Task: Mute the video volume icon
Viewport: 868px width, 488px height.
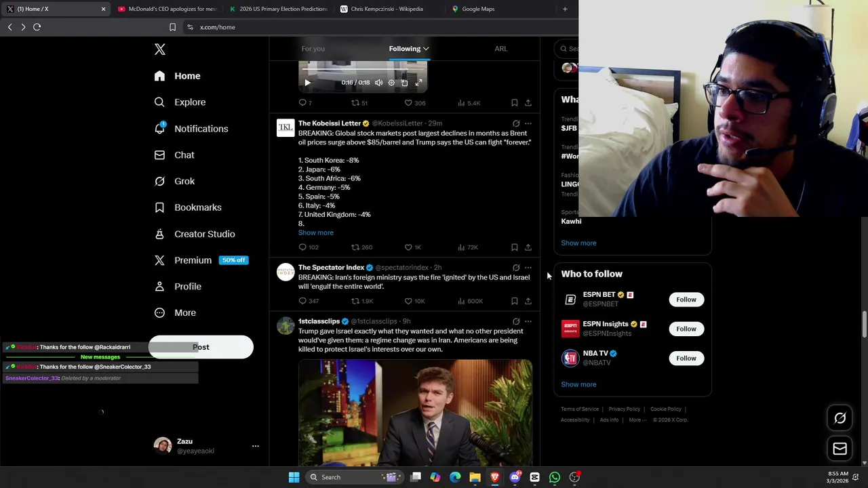Action: click(378, 83)
